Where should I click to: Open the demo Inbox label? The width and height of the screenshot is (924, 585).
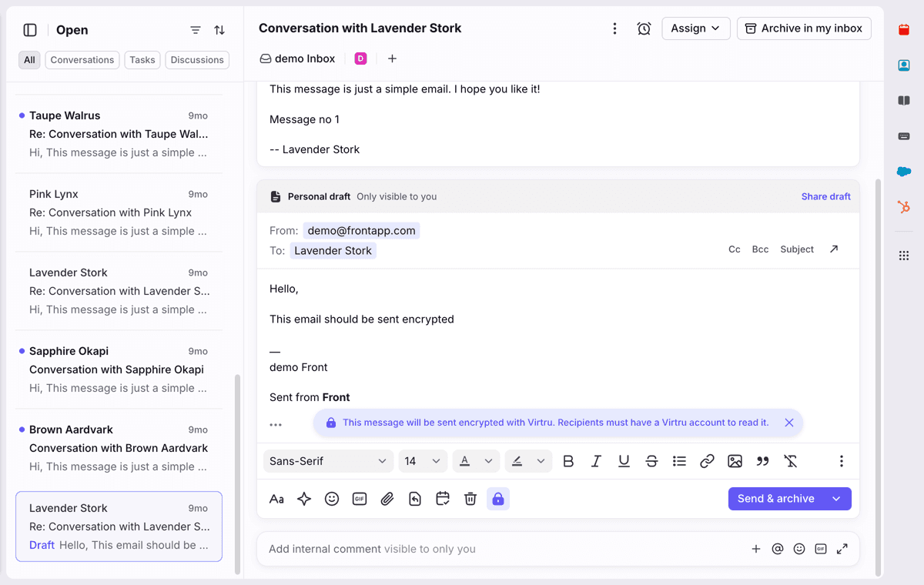pyautogui.click(x=297, y=58)
